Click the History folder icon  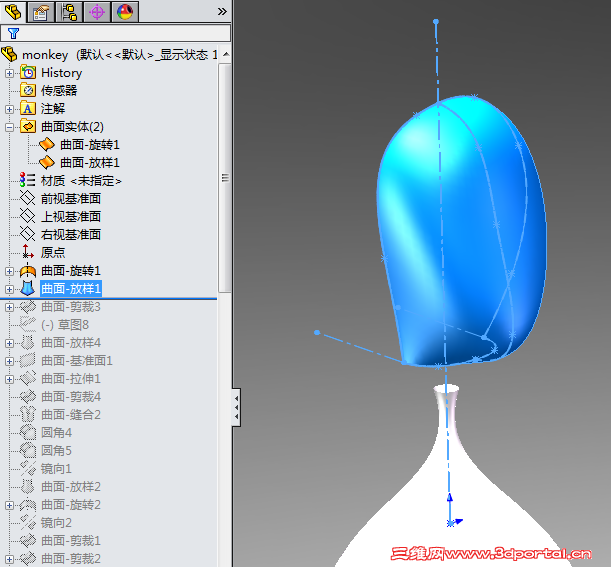[28, 73]
